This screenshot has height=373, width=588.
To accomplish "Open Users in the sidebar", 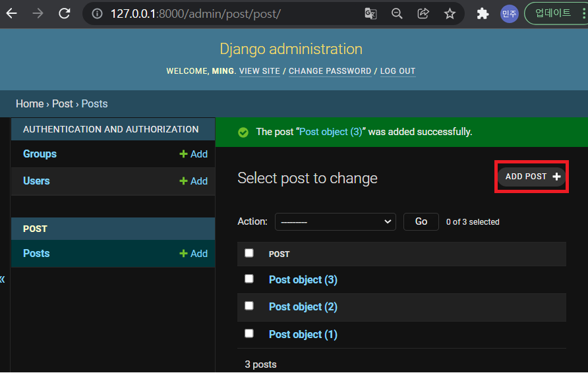I will [36, 181].
